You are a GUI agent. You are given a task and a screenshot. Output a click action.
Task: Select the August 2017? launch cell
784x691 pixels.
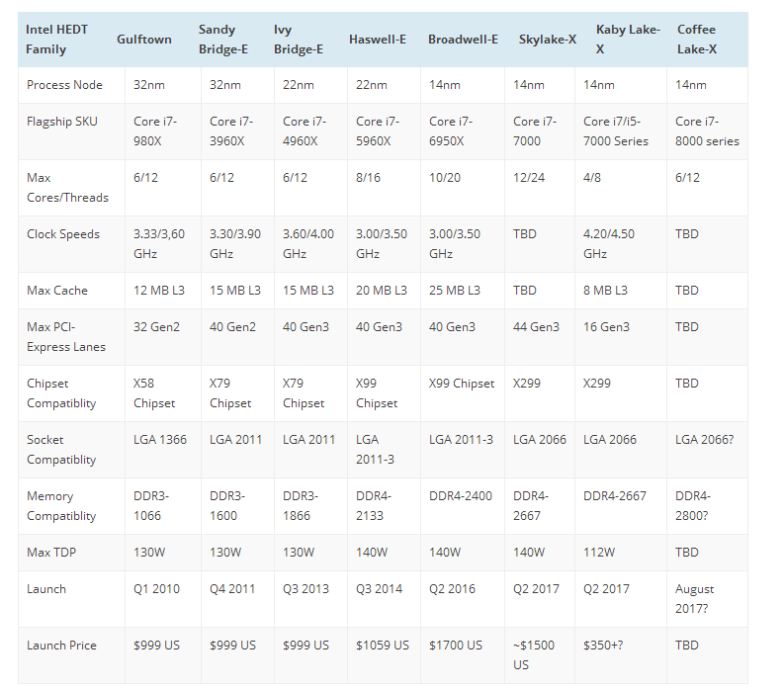point(695,599)
